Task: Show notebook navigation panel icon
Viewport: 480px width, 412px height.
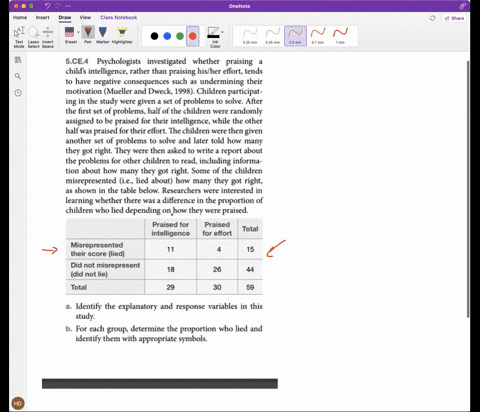Action: pos(18,60)
